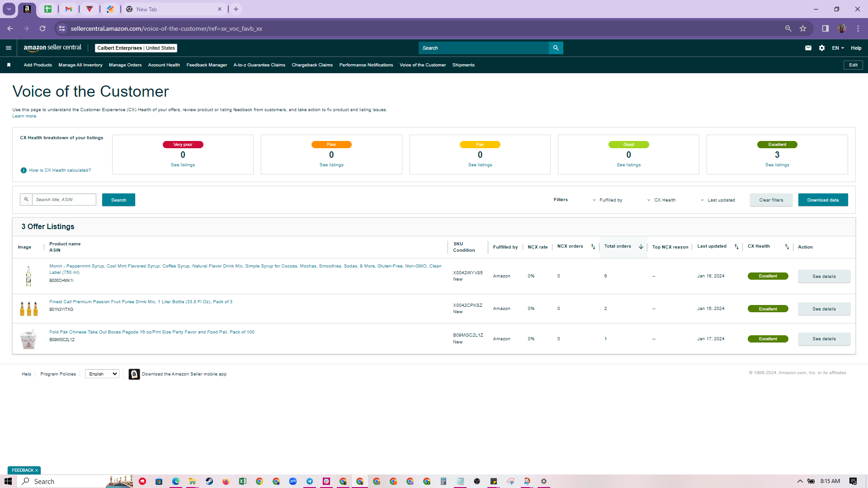See details for Fold Pak Take Out Boxes
The width and height of the screenshot is (868, 488).
[824, 339]
